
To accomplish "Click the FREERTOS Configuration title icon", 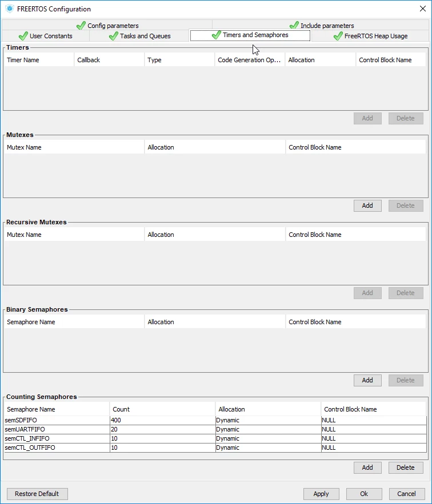I will click(x=9, y=9).
